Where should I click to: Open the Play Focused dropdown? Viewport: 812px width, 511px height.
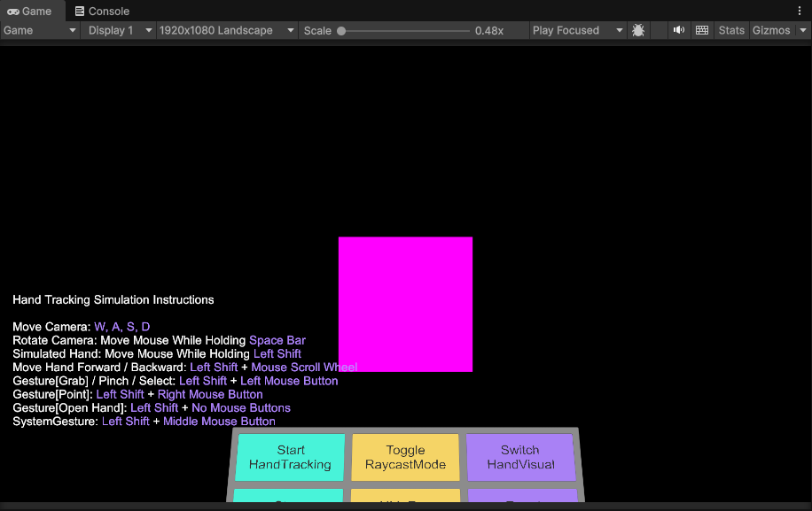[577, 30]
